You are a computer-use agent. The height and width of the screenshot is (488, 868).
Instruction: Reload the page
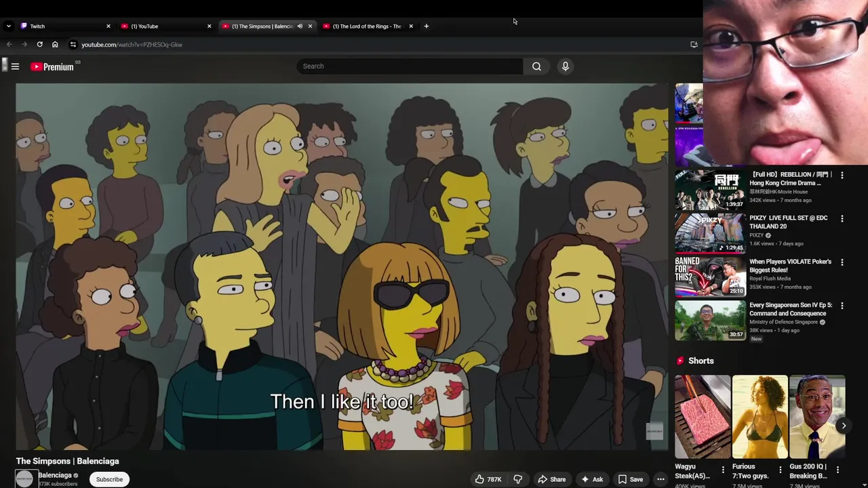(40, 44)
